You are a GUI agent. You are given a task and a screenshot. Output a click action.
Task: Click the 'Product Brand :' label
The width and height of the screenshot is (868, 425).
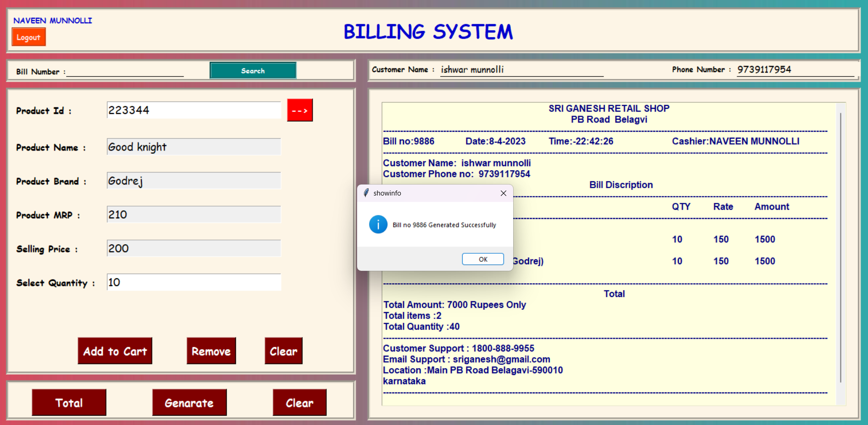[x=51, y=181]
